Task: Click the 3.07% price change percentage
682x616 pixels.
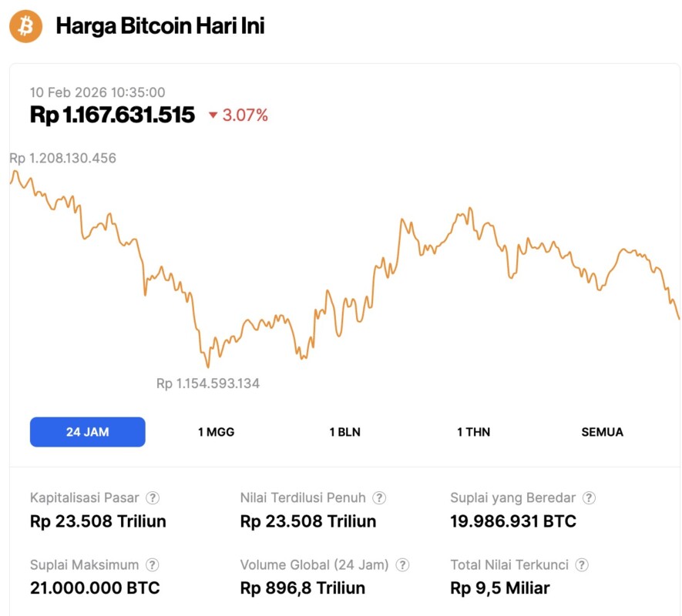Action: (x=245, y=115)
